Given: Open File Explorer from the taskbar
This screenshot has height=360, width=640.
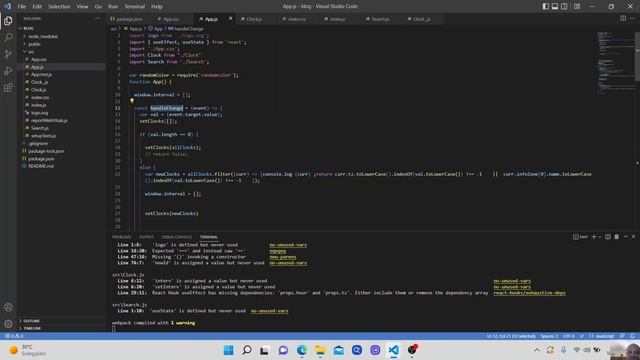Looking at the screenshot, I should [x=320, y=350].
